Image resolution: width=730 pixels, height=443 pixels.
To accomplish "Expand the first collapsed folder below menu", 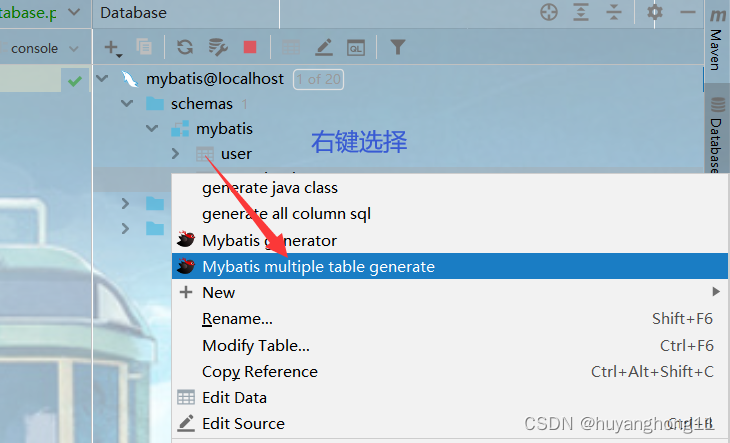I will point(125,203).
